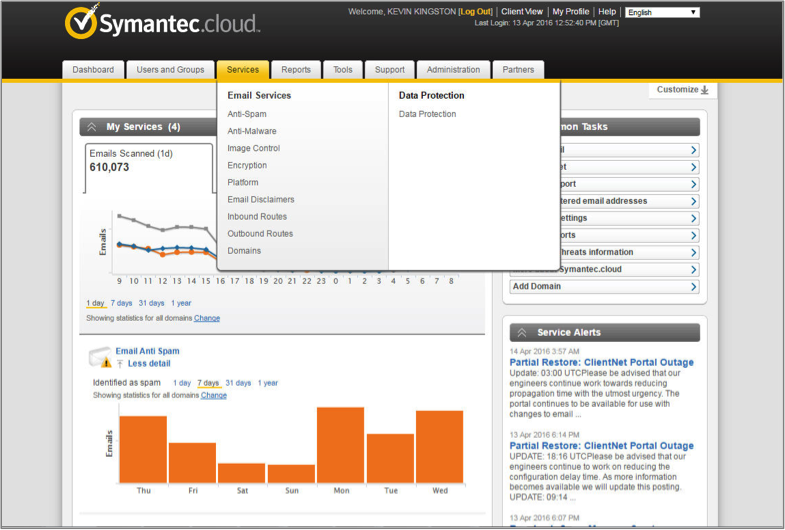Collapse the My Services panel chevron
Screen dimensions: 785x530
92,127
